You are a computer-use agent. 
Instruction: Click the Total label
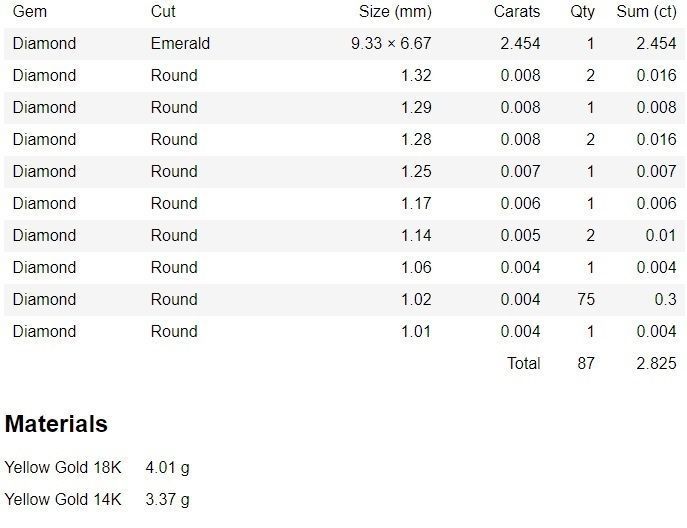pos(523,363)
